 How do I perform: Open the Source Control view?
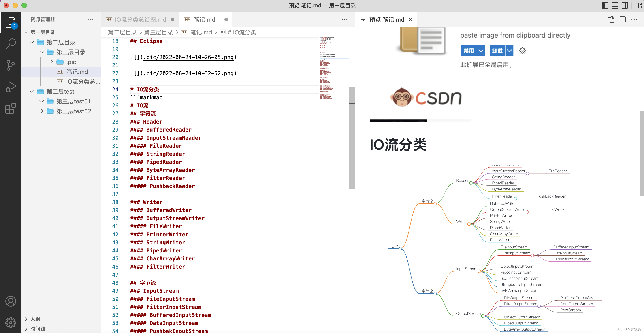pos(11,65)
